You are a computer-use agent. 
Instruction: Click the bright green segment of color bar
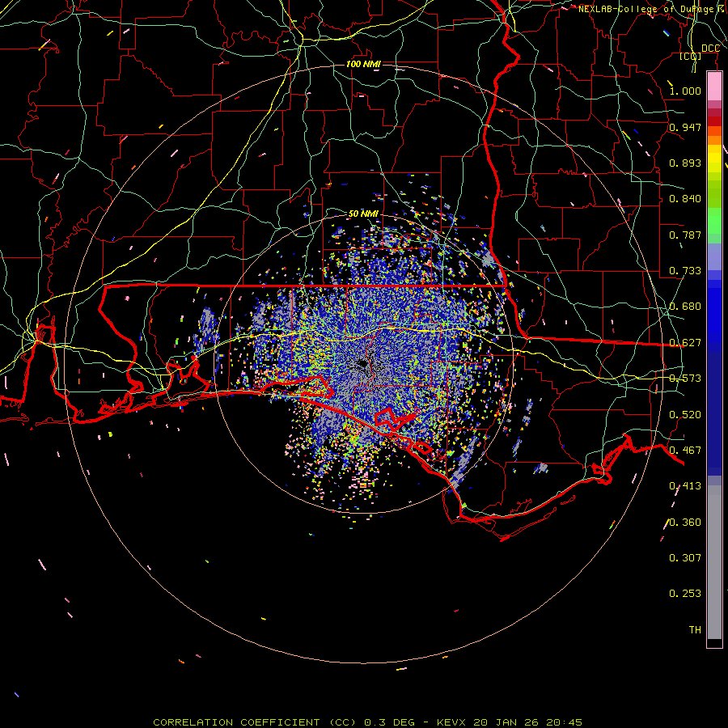[714, 221]
